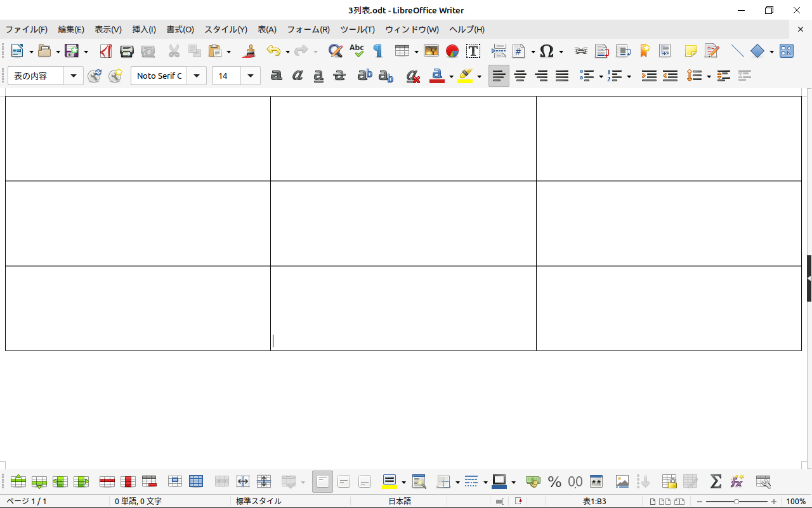Open the table Borders dropdown arrow
This screenshot has width=812, height=508.
pos(457,482)
